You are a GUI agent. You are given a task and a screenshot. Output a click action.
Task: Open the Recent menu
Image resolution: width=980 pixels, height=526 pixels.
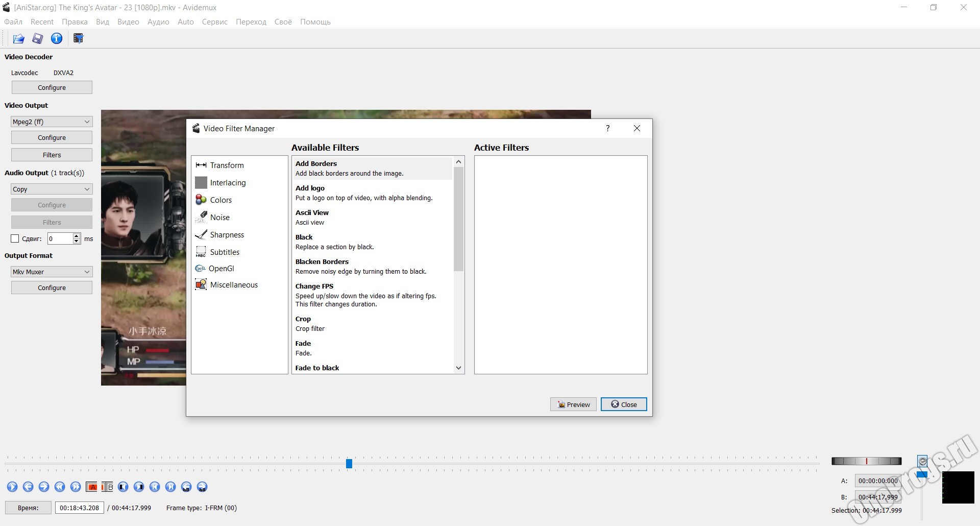pyautogui.click(x=42, y=21)
